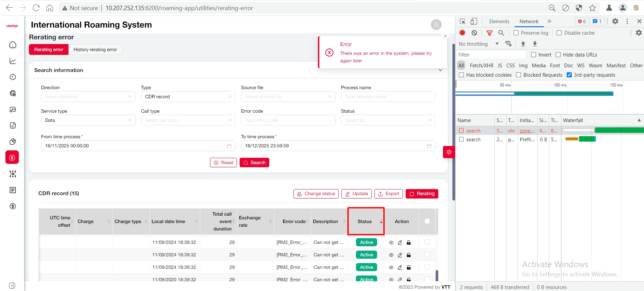
Task: Expand the No throttling dropdown
Action: click(x=479, y=44)
